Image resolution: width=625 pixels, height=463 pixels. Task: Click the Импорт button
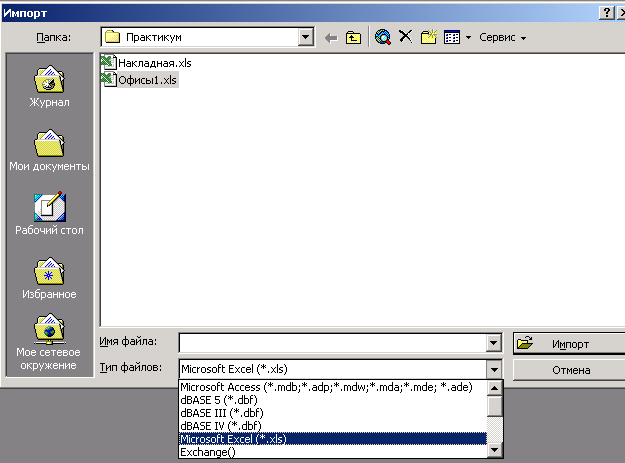569,343
